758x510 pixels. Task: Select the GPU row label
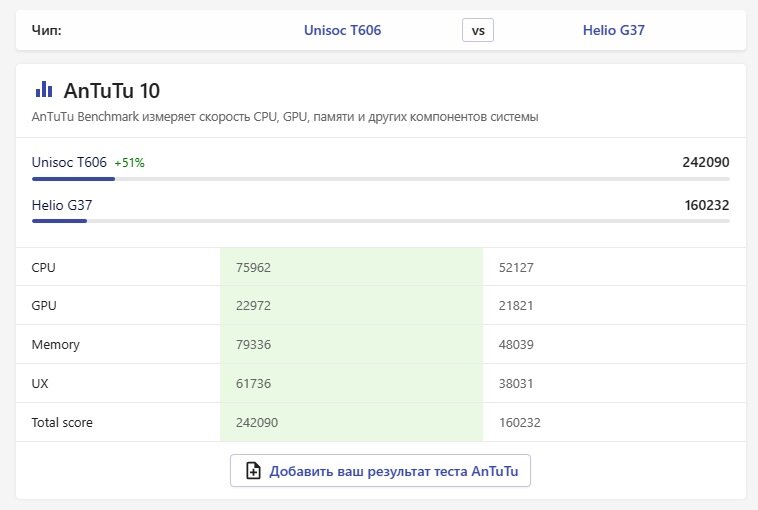click(43, 306)
